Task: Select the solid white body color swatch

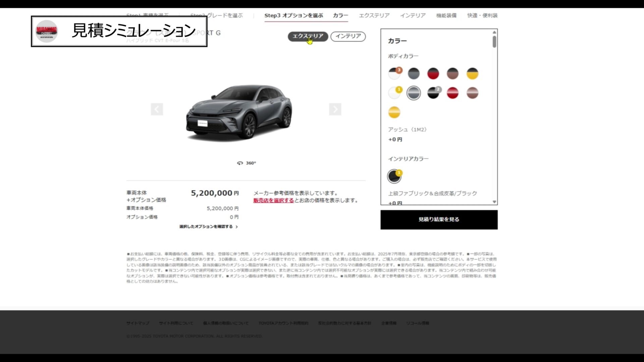Action: [x=394, y=93]
